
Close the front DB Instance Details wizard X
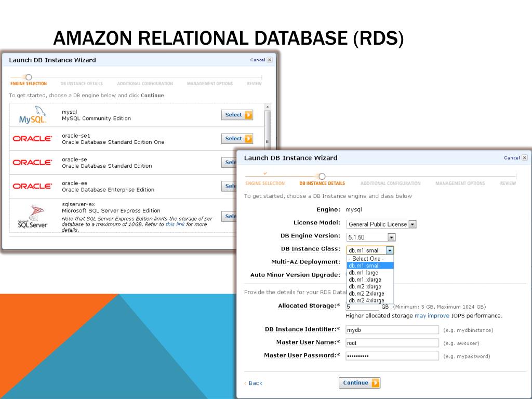pyautogui.click(x=525, y=157)
